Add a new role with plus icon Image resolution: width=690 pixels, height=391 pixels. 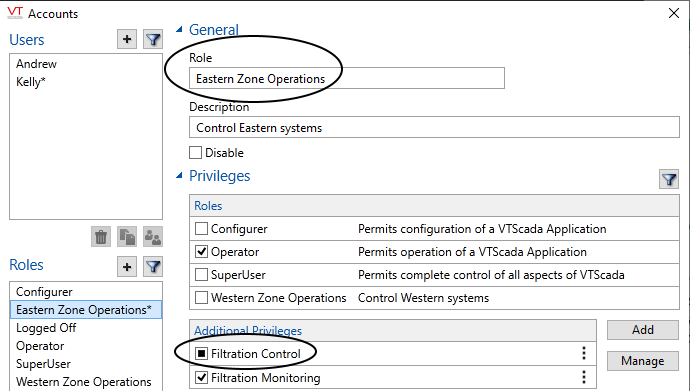[127, 267]
